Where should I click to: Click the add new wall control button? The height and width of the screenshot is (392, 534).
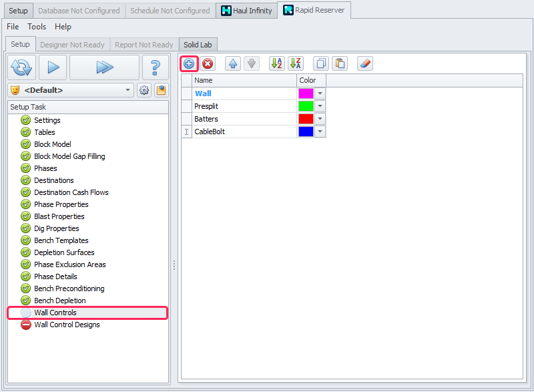click(x=189, y=63)
